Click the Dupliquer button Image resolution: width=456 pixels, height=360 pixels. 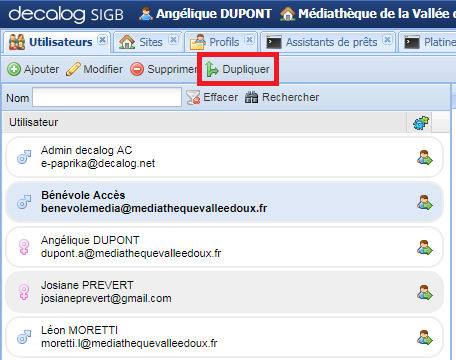pyautogui.click(x=238, y=69)
